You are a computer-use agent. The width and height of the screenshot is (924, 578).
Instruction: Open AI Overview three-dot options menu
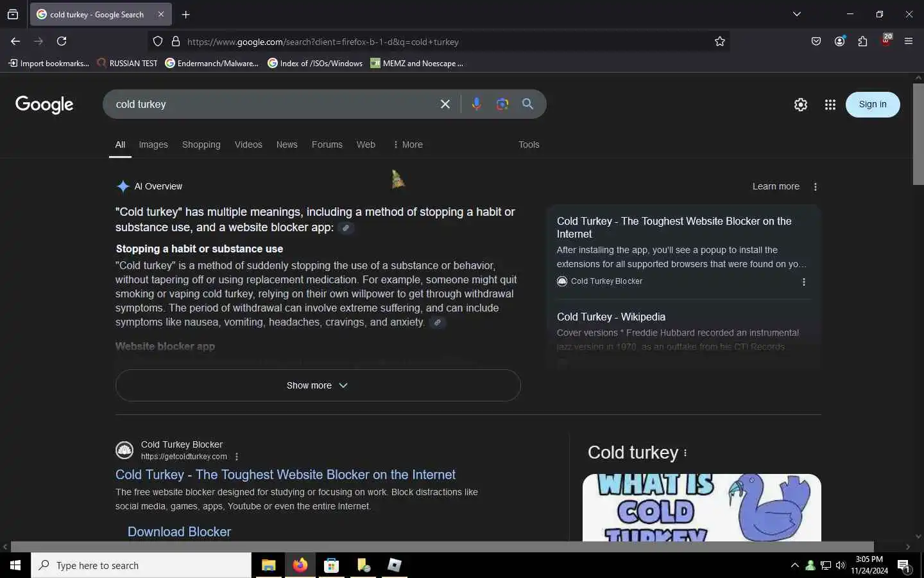tap(816, 187)
